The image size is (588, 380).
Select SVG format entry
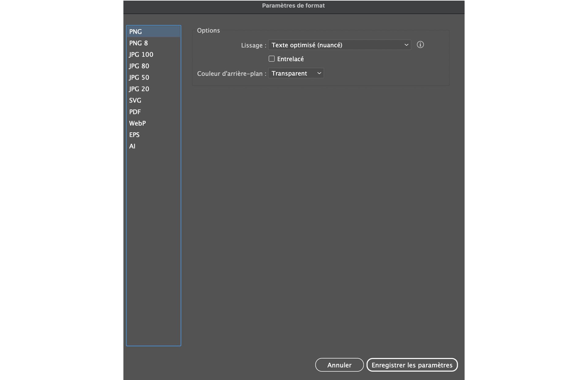pos(135,101)
